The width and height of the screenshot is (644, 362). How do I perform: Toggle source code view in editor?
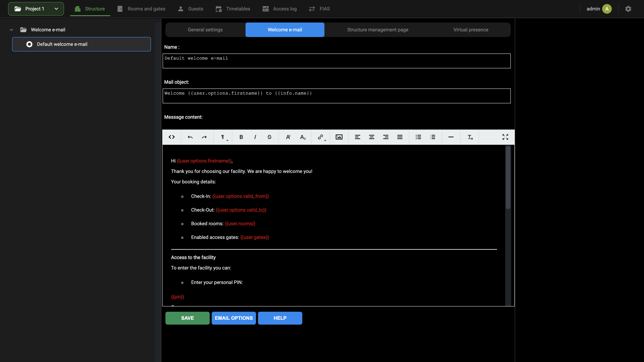pos(171,137)
